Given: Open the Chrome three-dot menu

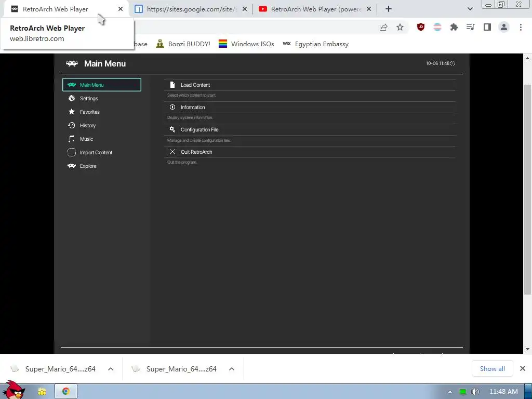Looking at the screenshot, I should [521, 27].
